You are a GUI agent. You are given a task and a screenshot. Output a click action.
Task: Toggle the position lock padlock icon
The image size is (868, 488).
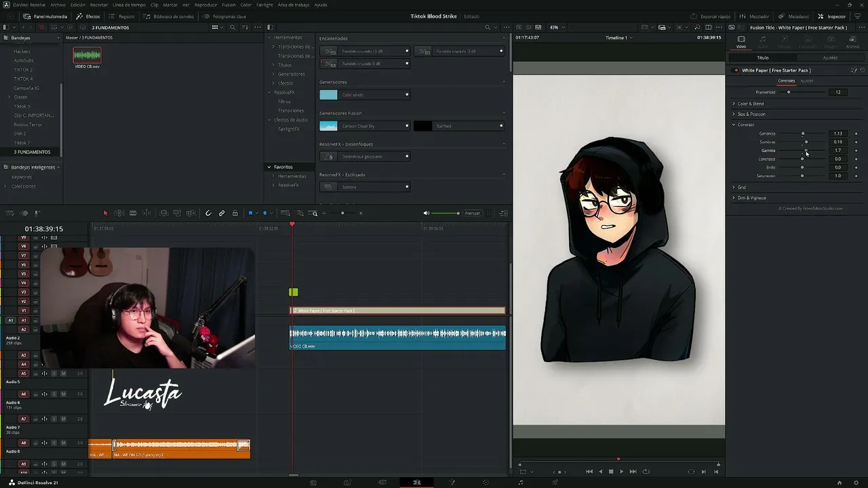(x=235, y=213)
